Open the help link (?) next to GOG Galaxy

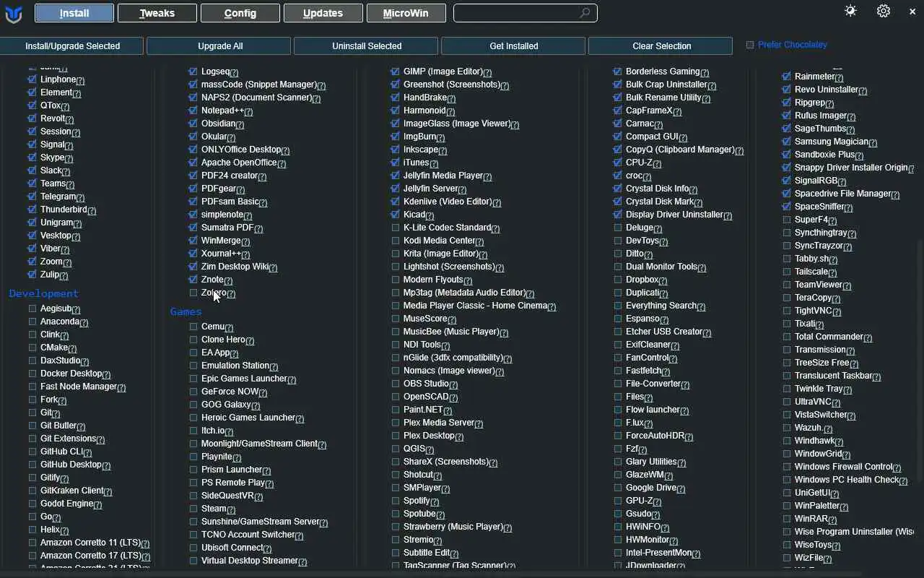(255, 405)
